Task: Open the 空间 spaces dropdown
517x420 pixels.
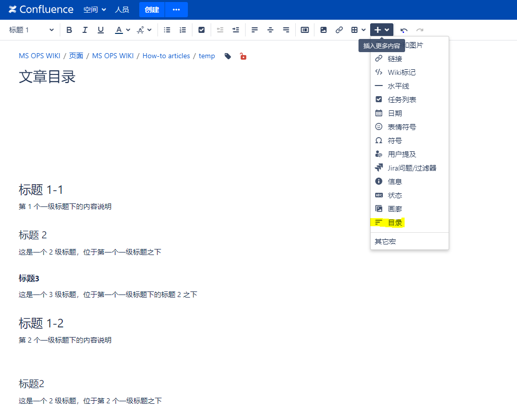Action: tap(95, 10)
